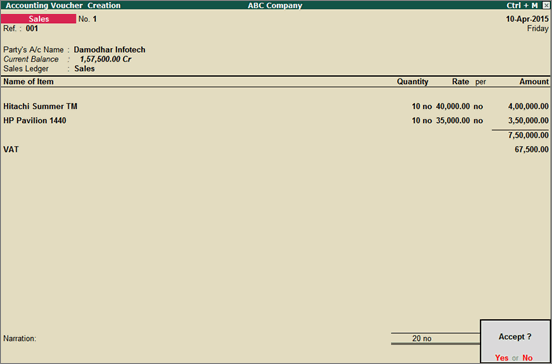Click the Quantity column header
Viewport: 552px width, 364px height.
click(413, 82)
